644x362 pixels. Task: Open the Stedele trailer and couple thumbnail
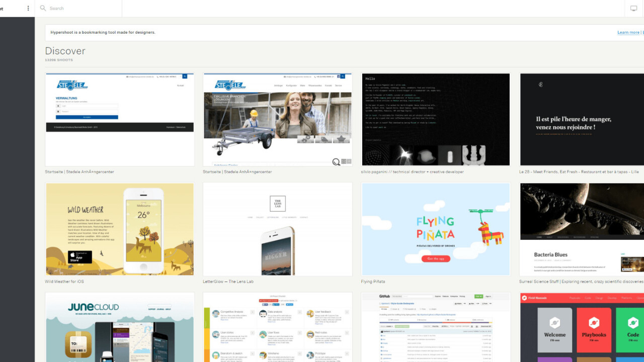pyautogui.click(x=278, y=119)
